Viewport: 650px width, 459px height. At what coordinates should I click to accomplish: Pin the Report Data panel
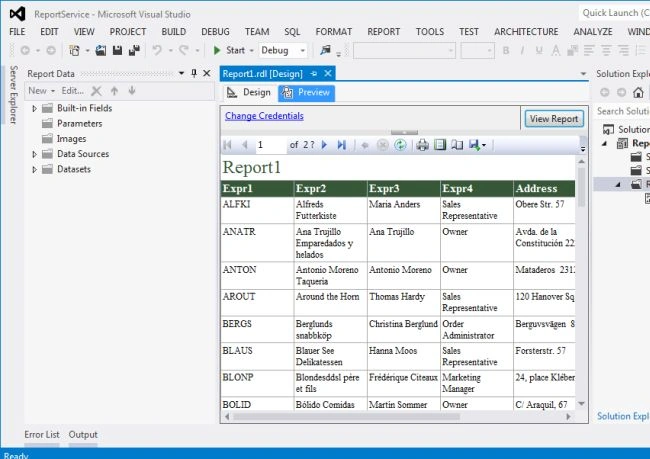coord(194,73)
